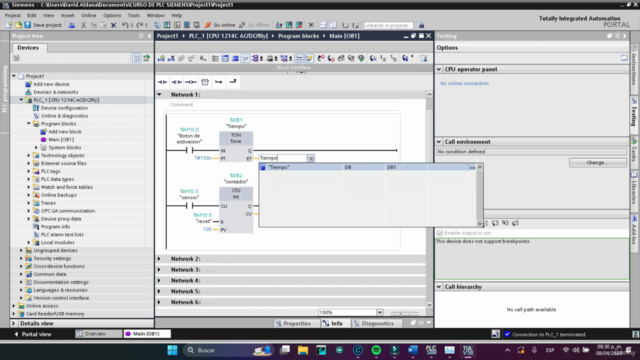
Task: Collapse the Call hierarchy section
Action: (439, 287)
